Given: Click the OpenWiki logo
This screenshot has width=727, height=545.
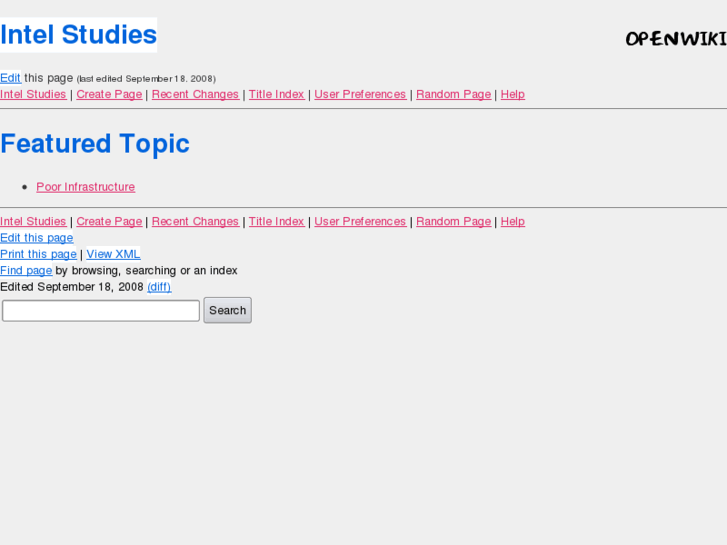Looking at the screenshot, I should [x=676, y=38].
